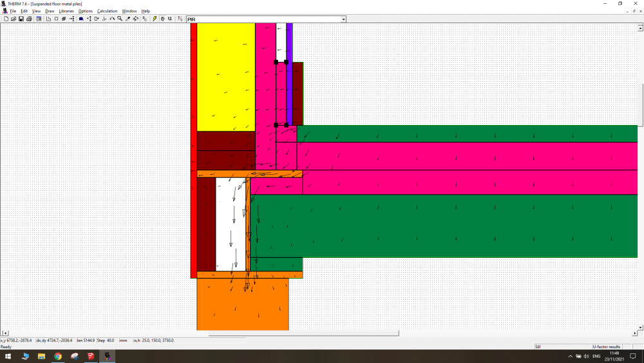
Task: Open the Draw menu
Action: (50, 11)
